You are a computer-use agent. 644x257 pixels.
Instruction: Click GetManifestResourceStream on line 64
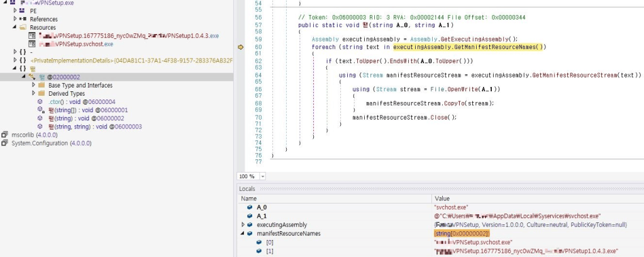575,75
